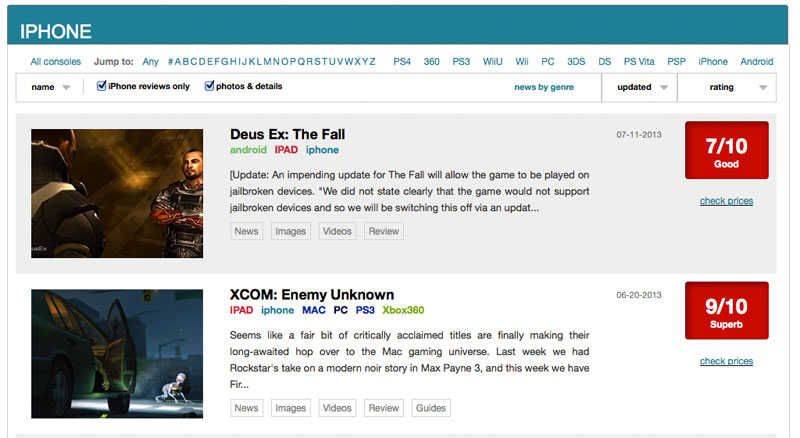Select the Android console filter

(757, 62)
